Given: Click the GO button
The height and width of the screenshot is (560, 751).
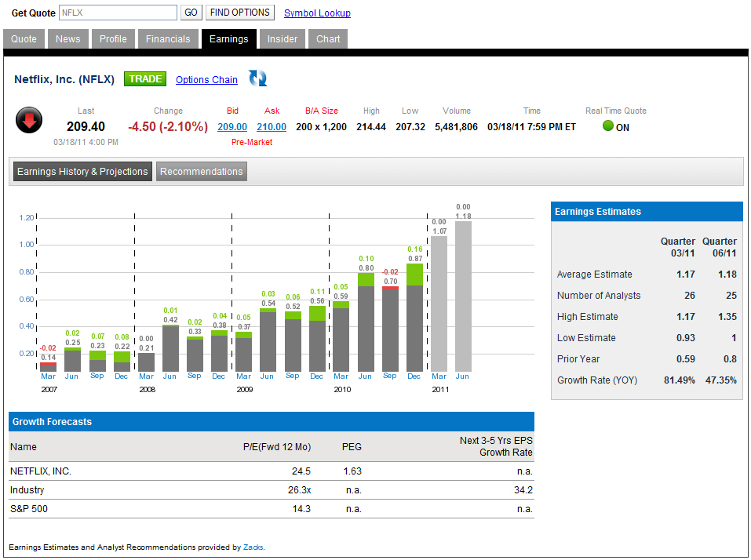Looking at the screenshot, I should click(191, 13).
